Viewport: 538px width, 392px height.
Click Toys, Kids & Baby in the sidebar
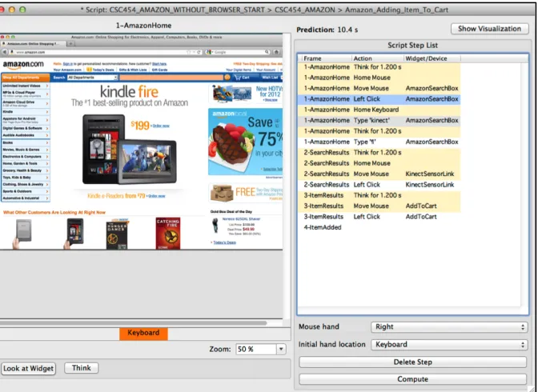(x=26, y=178)
